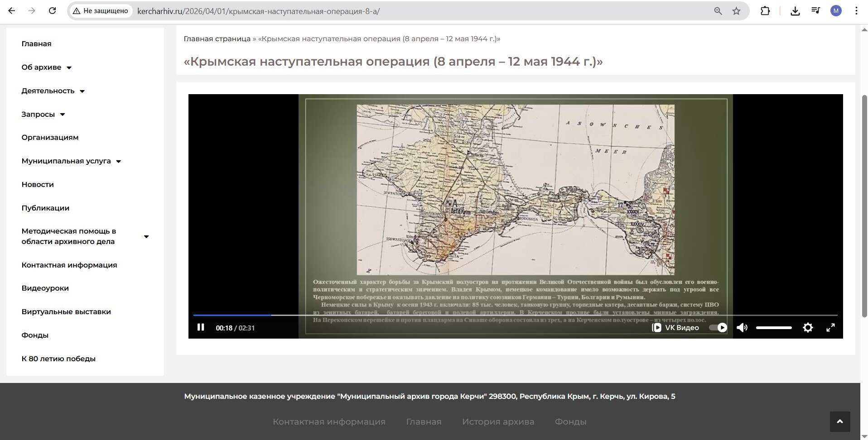Image resolution: width=868 pixels, height=440 pixels.
Task: Toggle the video autoplay switch
Action: pos(718,327)
